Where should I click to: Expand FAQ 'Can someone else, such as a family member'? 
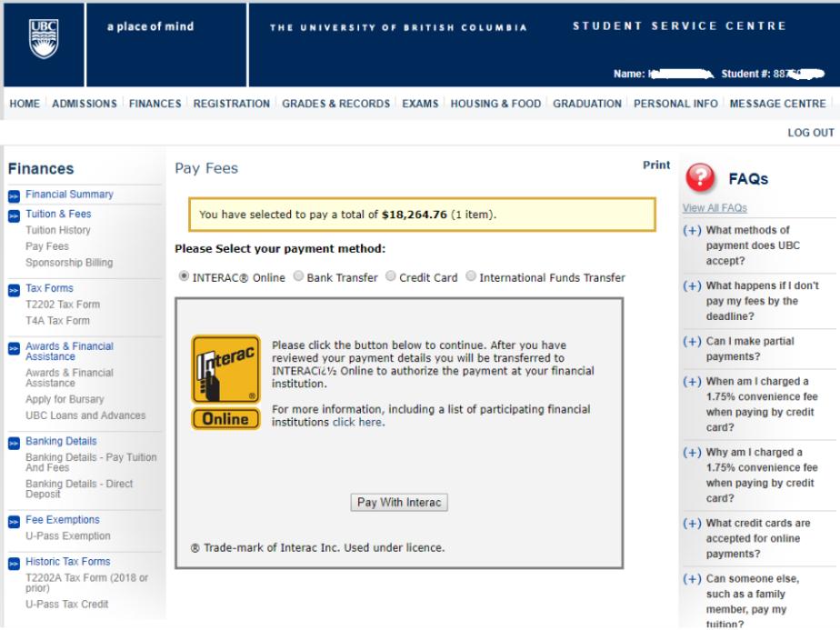click(x=692, y=579)
